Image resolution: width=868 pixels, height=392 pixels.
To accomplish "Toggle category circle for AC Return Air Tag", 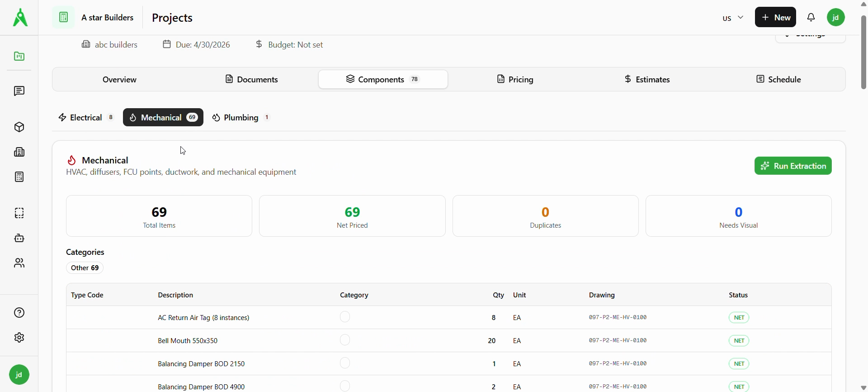I will click(345, 317).
